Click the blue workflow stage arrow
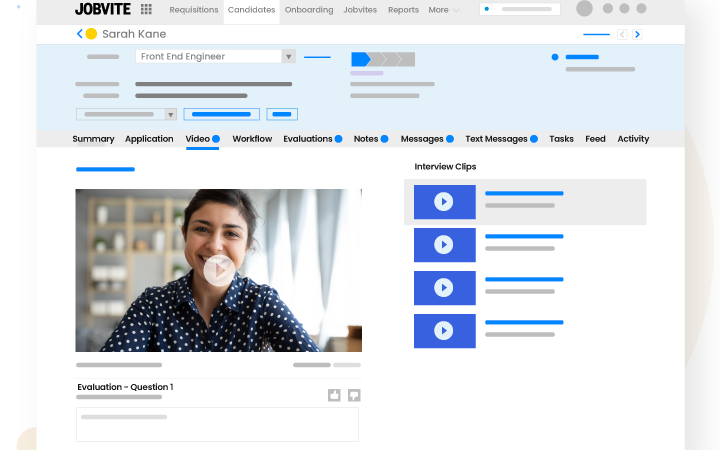The height and width of the screenshot is (450, 720). [x=360, y=59]
